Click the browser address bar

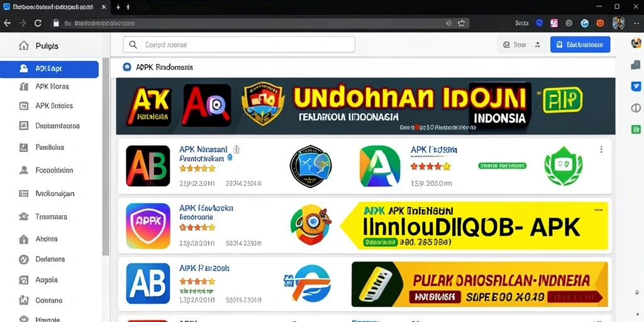point(260,23)
